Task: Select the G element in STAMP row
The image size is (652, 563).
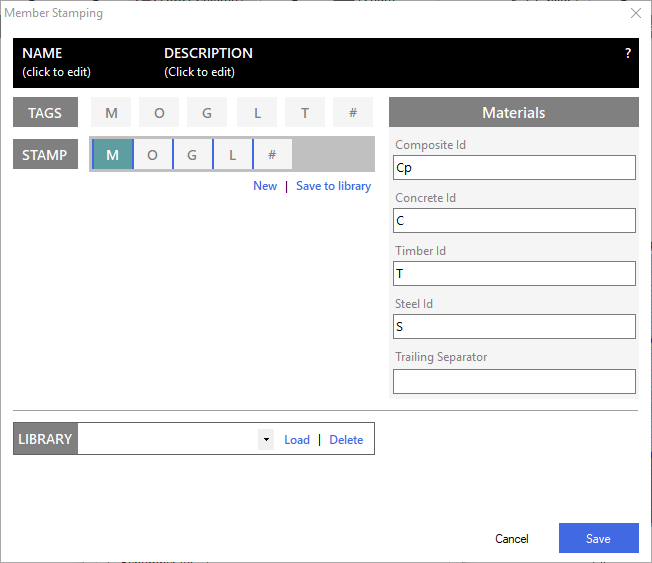Action: (x=193, y=155)
